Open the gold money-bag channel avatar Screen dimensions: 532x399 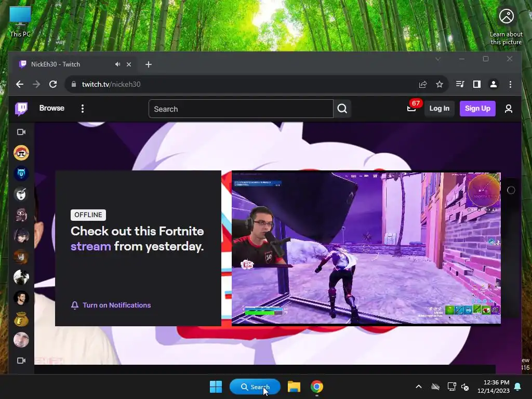21,319
